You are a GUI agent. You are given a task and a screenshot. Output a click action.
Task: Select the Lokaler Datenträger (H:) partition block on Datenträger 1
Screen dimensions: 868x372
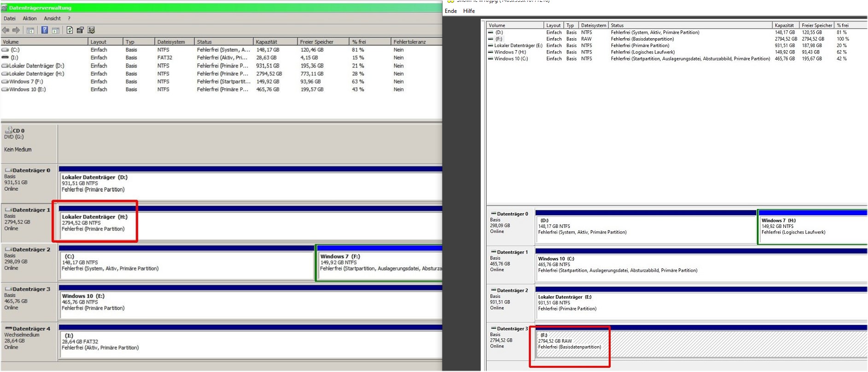coord(250,226)
